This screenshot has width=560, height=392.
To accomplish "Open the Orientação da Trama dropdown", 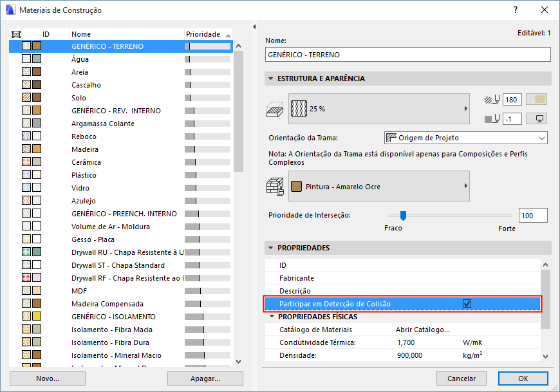I will tap(466, 138).
